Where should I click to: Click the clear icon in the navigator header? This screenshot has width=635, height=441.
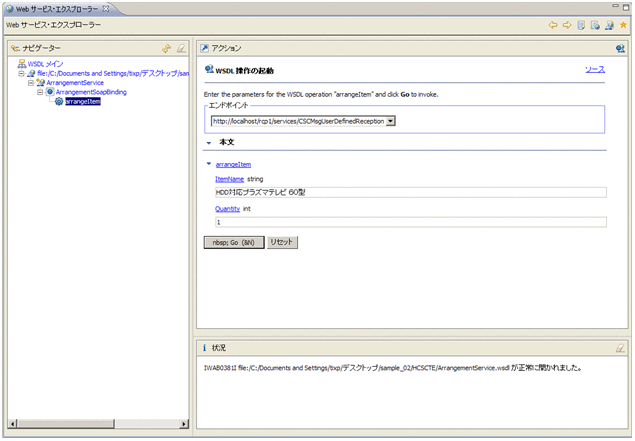tap(181, 48)
